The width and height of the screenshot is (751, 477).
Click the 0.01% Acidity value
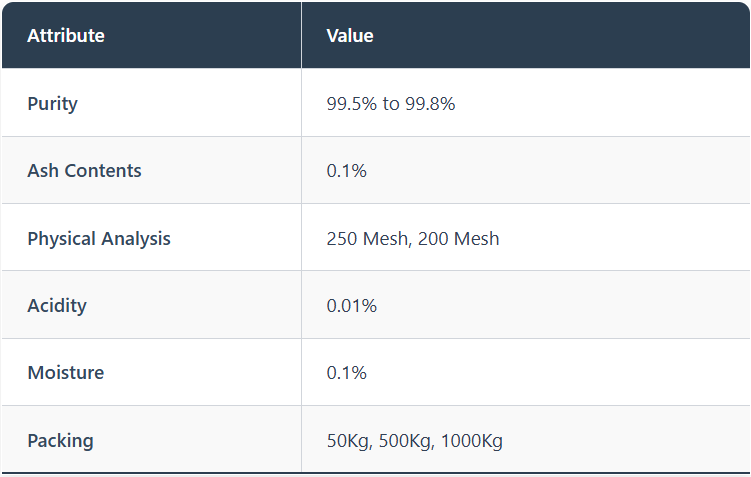click(351, 306)
